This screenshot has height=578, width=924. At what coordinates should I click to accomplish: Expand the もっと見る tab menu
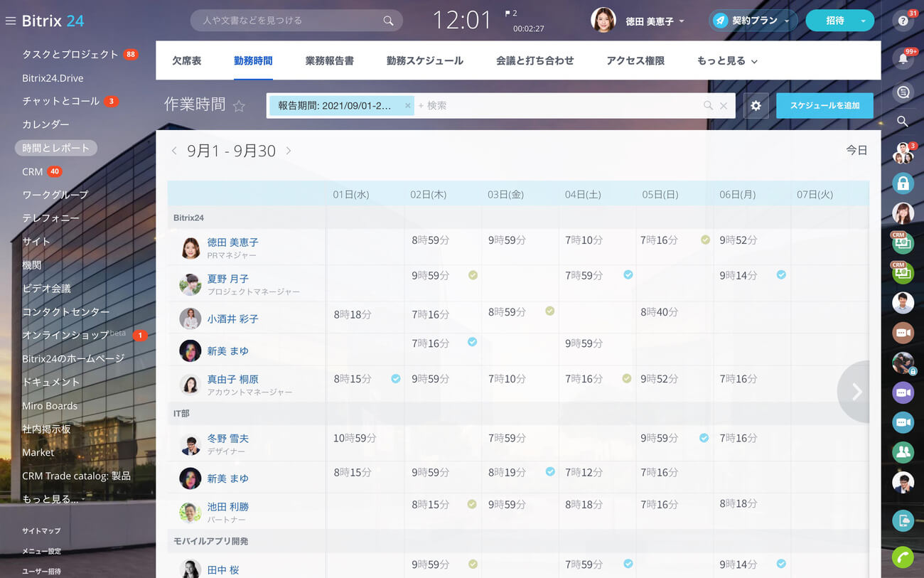pyautogui.click(x=727, y=61)
